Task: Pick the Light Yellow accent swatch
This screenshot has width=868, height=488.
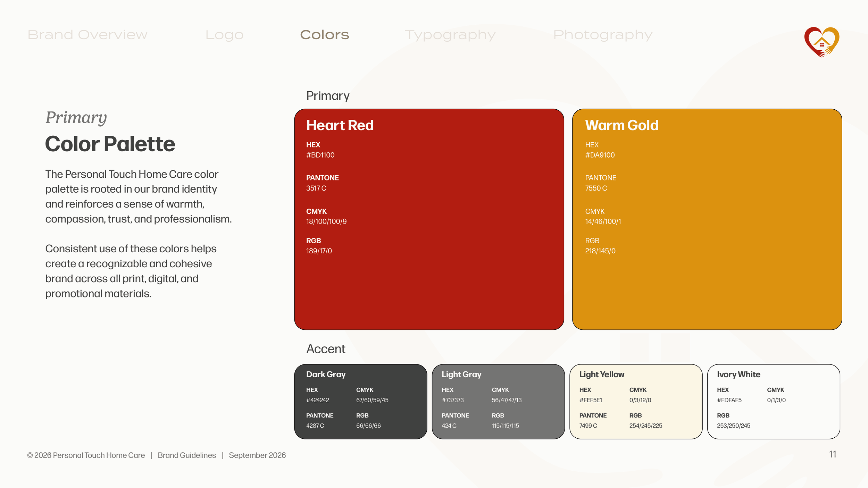Action: (x=636, y=402)
